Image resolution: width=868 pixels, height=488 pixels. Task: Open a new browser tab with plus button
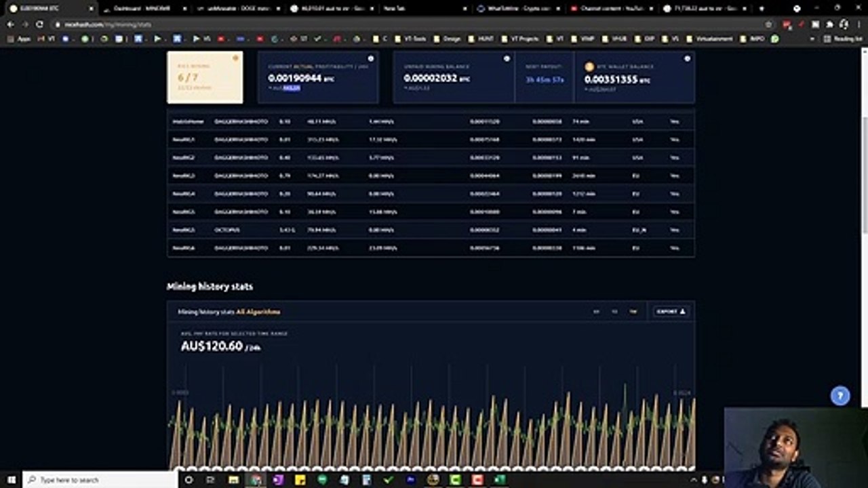[x=761, y=9]
